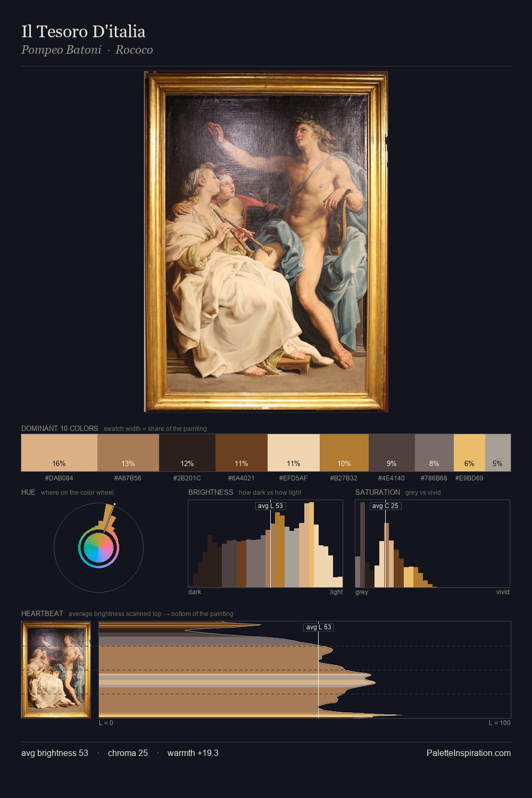Click the title "Il Tesoro D'italia"
Image resolution: width=532 pixels, height=798 pixels.
84,31
